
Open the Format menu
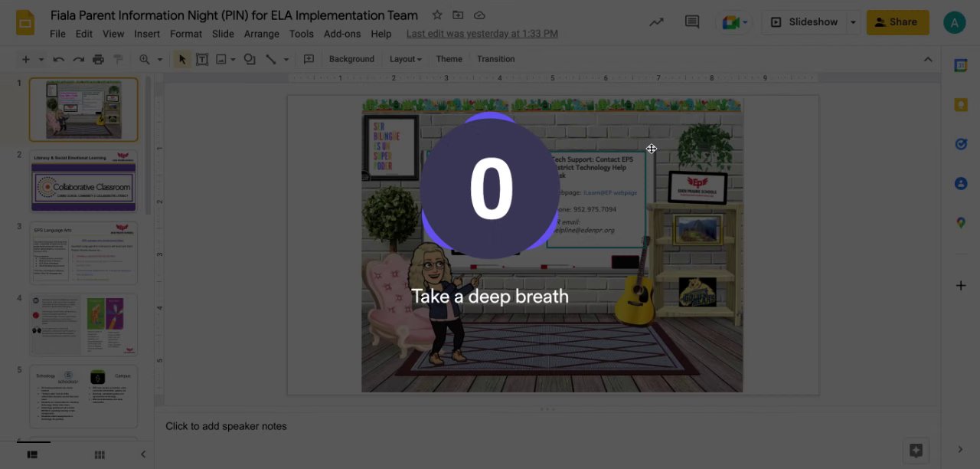(x=186, y=34)
